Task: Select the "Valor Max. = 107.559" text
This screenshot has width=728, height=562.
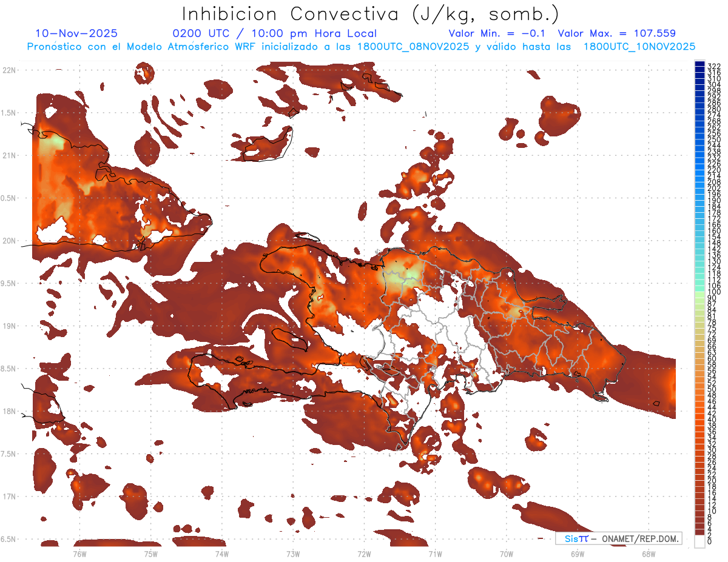Action: 616,33
